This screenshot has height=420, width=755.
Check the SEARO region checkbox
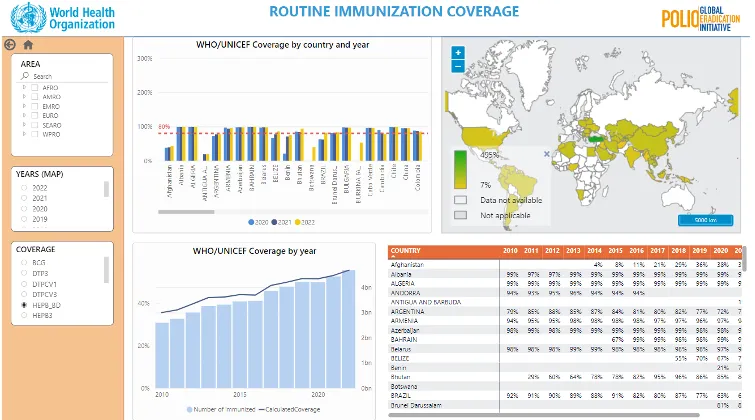tap(35, 125)
